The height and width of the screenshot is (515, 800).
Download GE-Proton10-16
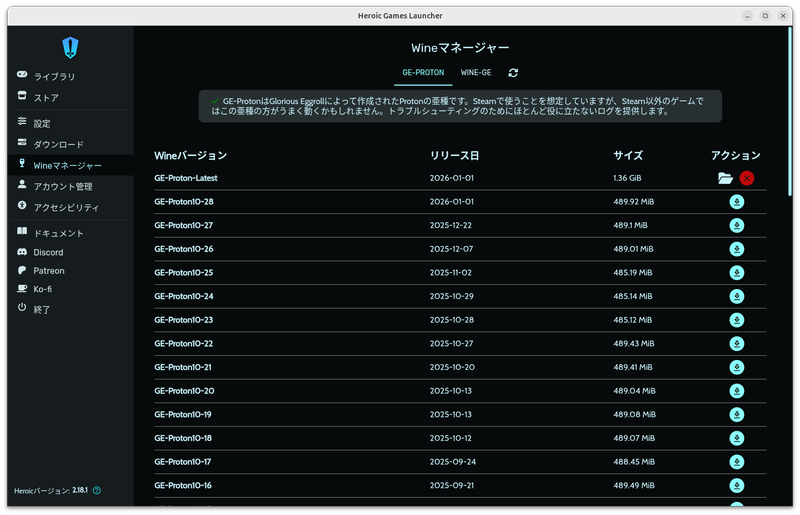point(736,485)
